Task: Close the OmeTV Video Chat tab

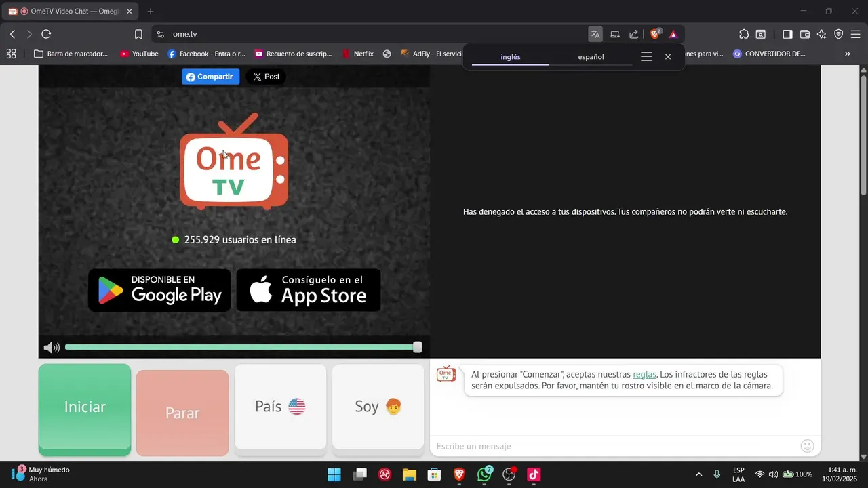Action: click(130, 12)
